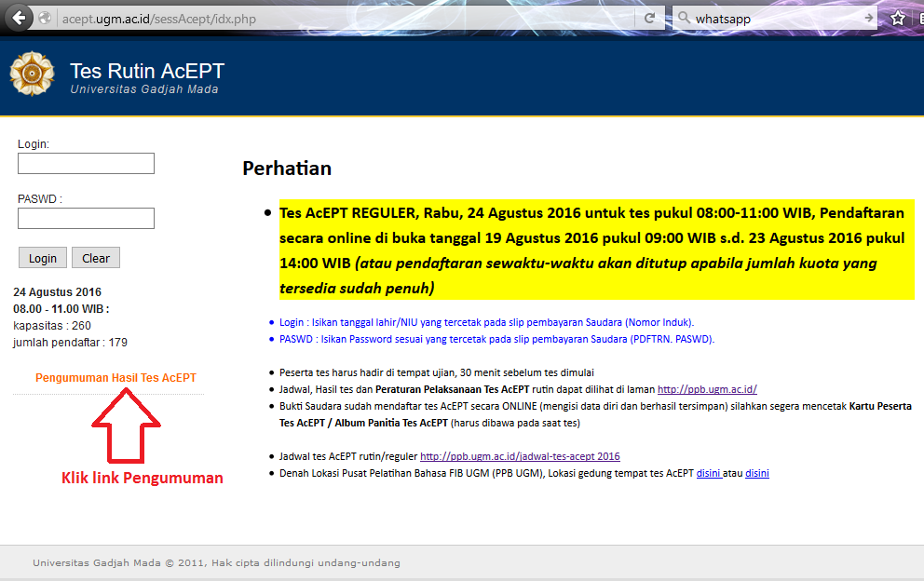Click the UGM logo emblem
Screen dimensions: 924x581
(x=32, y=74)
